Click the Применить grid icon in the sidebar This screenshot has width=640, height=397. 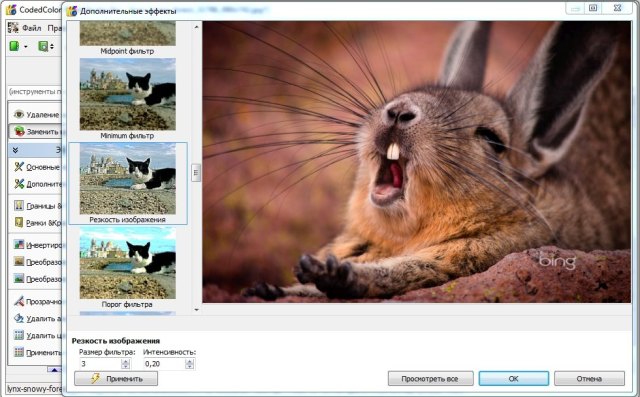tap(19, 352)
